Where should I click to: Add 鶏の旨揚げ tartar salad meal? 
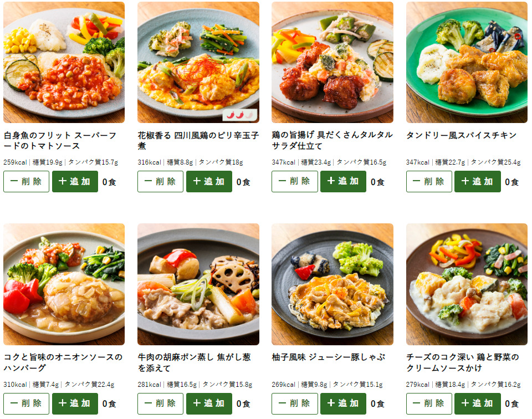click(x=343, y=181)
